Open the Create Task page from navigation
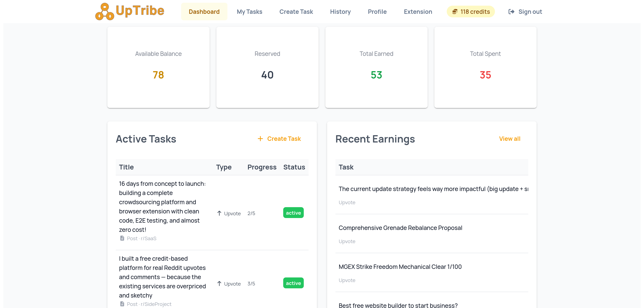Image resolution: width=644 pixels, height=308 pixels. [296, 12]
